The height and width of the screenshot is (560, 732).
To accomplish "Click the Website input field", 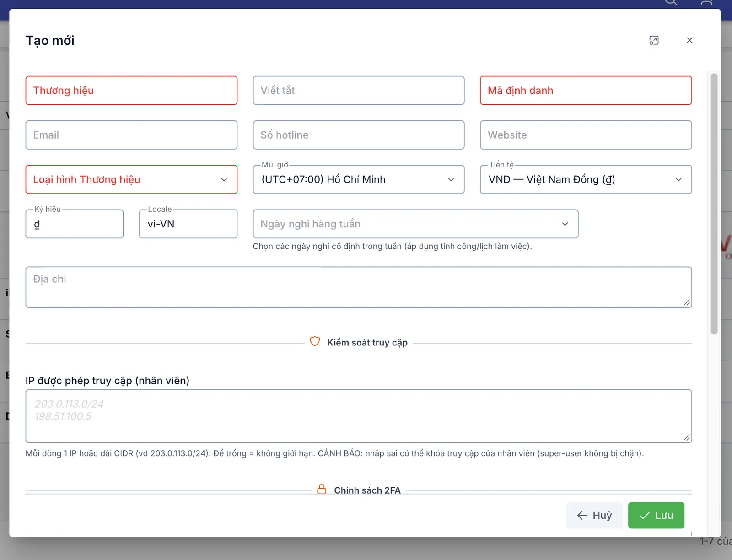I will click(x=586, y=135).
